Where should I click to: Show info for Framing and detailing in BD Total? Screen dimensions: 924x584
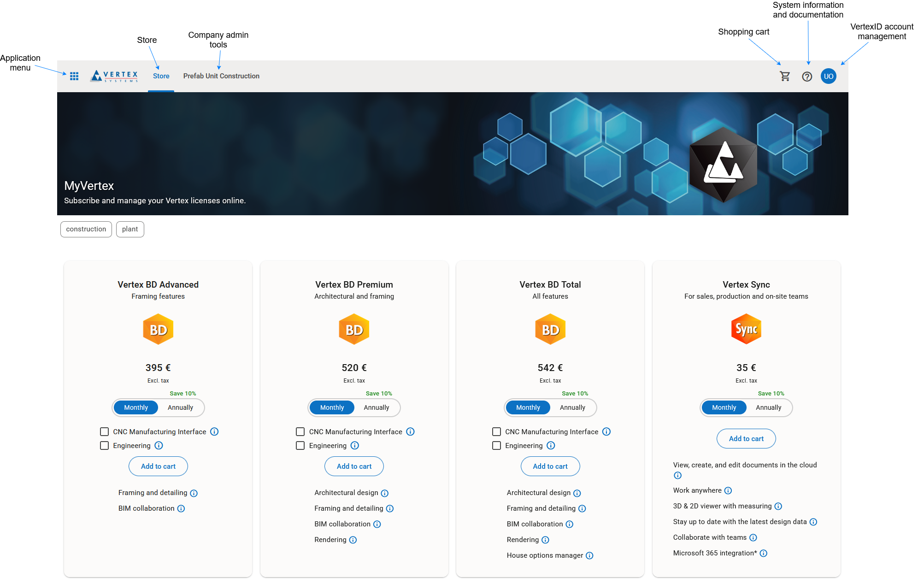pyautogui.click(x=582, y=509)
